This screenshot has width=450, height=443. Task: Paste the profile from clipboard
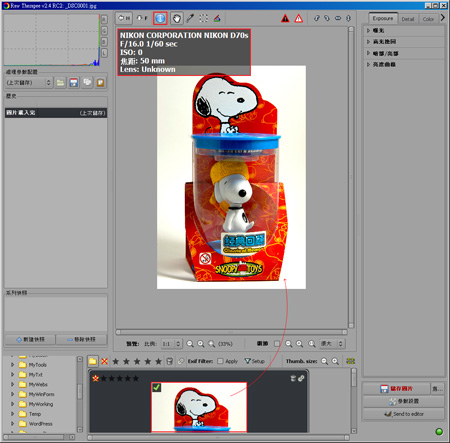[x=100, y=82]
